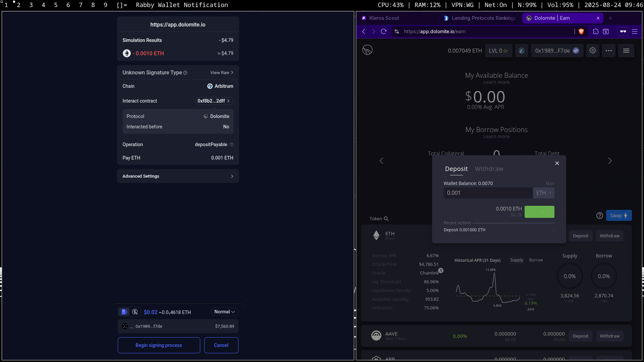Open the interact contract 0xf8b2...2dff details
The width and height of the screenshot is (644, 362).
coord(214,101)
